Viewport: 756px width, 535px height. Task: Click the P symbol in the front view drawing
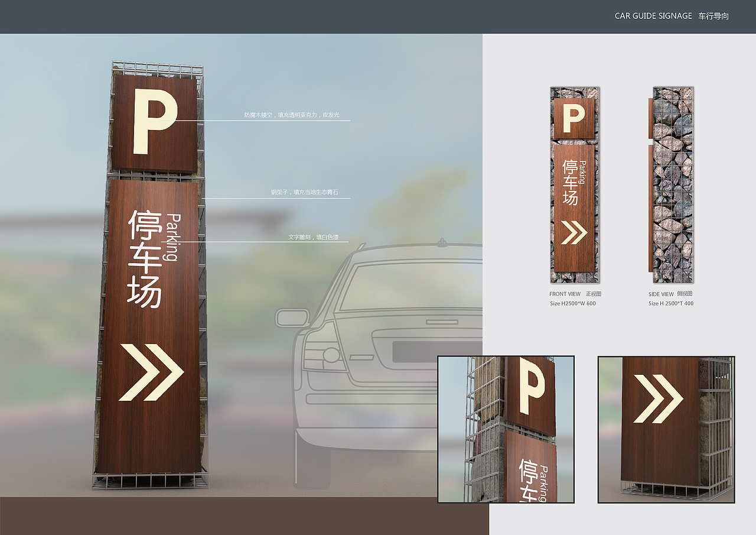pos(573,118)
